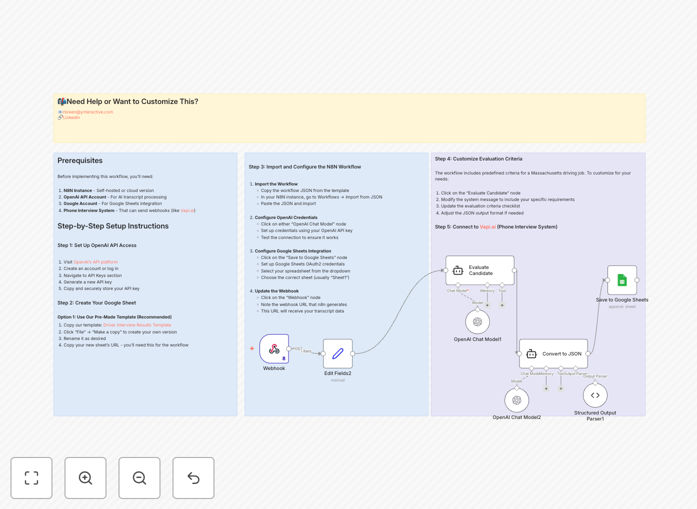Click the 'Configure Google Sheets Integration' list item
Viewport: 697px width, 509px height.
coord(292,251)
